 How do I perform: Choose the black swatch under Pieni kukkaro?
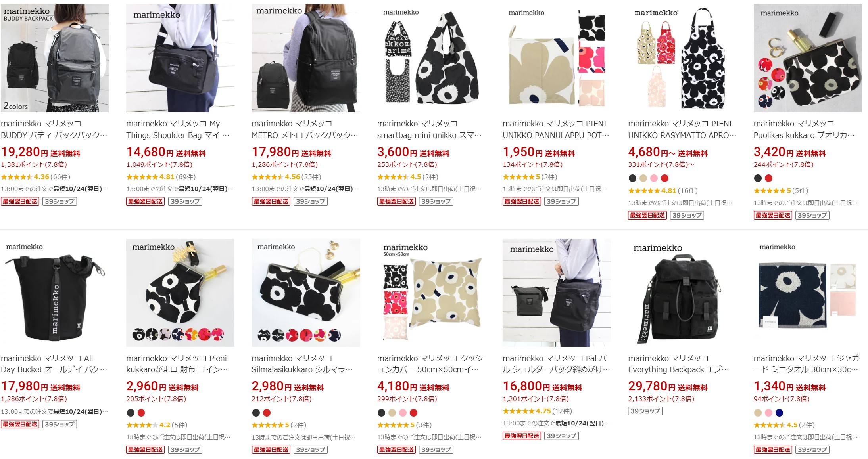[x=131, y=413]
